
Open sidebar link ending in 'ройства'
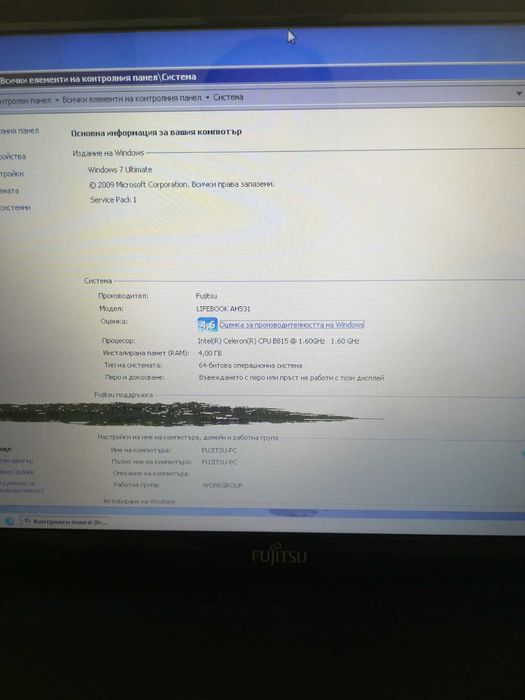point(13,156)
